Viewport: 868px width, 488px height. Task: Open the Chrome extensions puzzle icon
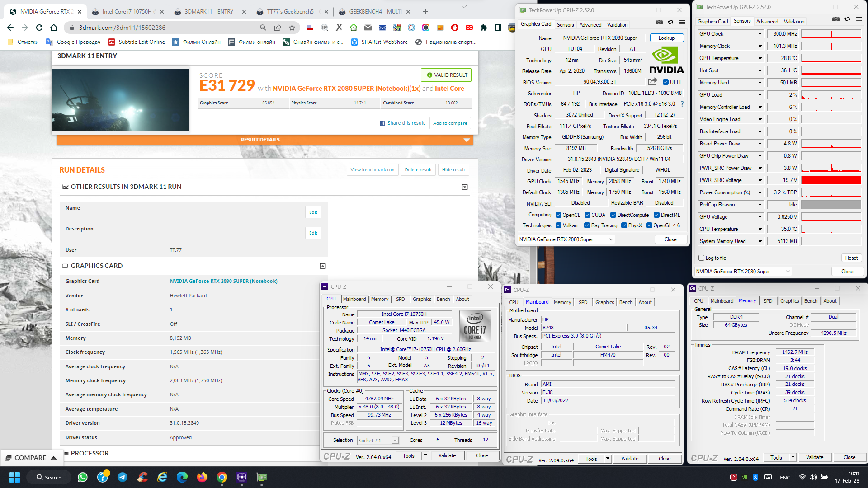(484, 28)
